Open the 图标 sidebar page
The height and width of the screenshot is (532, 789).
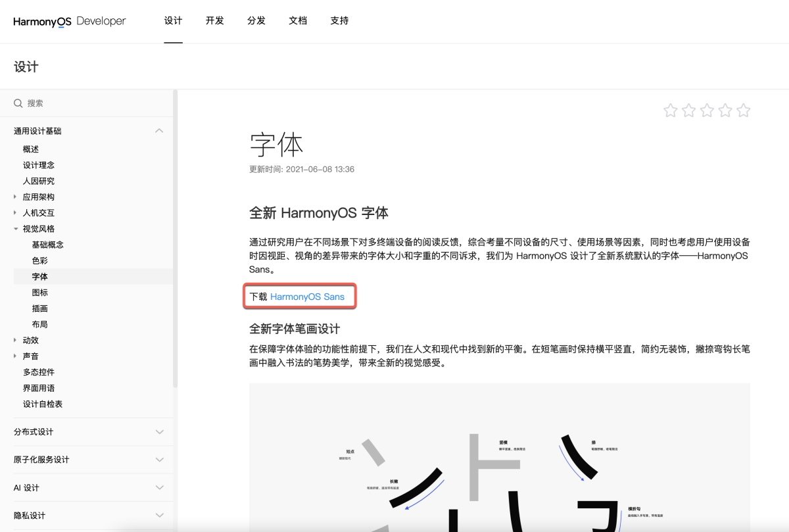39,293
